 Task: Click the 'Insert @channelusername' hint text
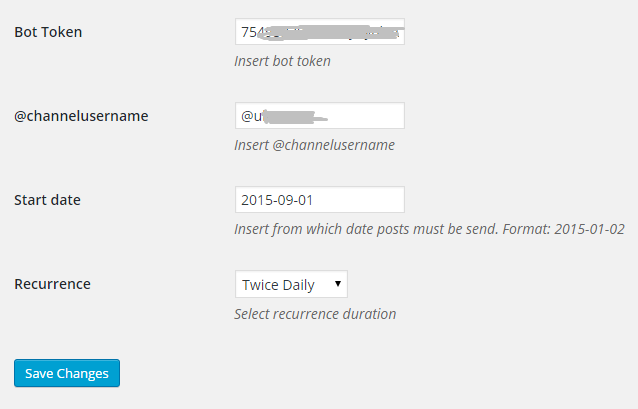pos(315,145)
